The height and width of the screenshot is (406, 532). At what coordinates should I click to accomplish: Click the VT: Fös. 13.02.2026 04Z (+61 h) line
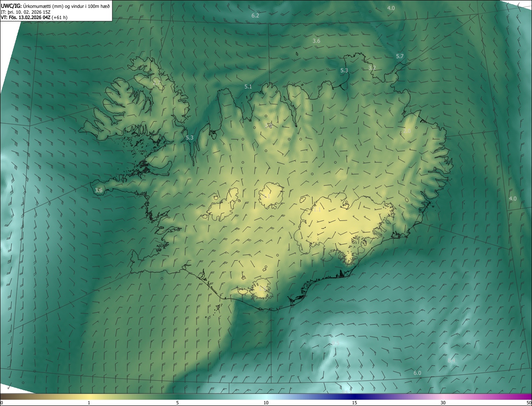click(34, 17)
